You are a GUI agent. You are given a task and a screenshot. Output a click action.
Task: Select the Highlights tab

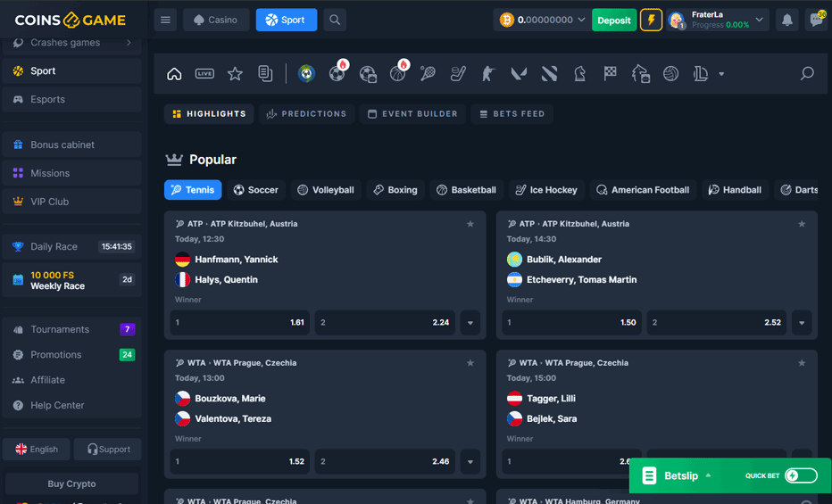209,114
